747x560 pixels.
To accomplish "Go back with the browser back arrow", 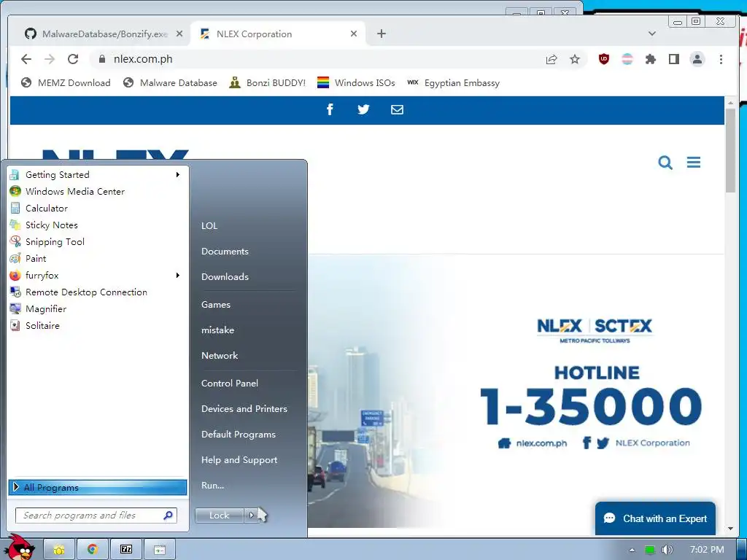I will click(26, 59).
